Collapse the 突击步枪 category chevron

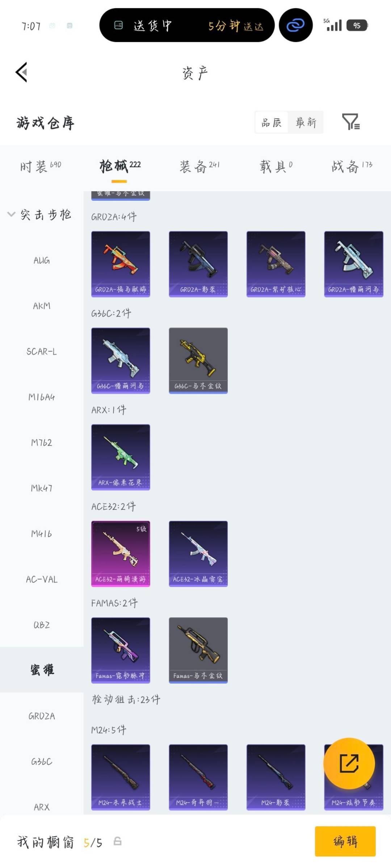pos(11,214)
